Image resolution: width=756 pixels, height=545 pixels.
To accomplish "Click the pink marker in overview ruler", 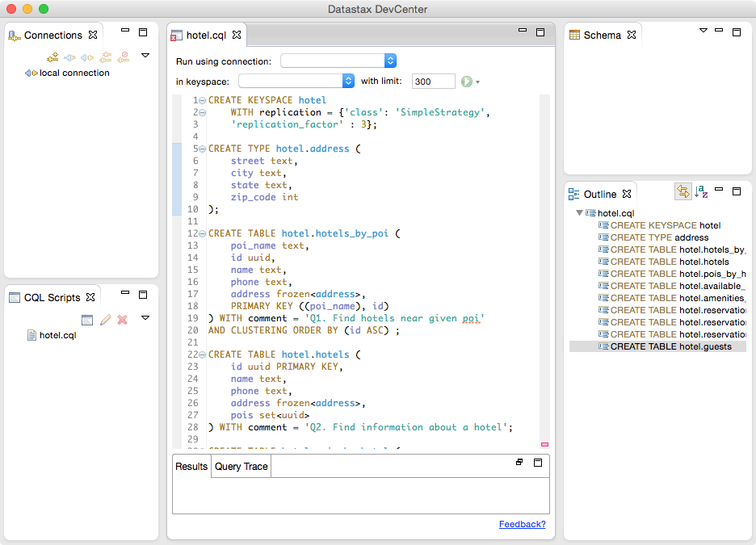I will [x=544, y=444].
